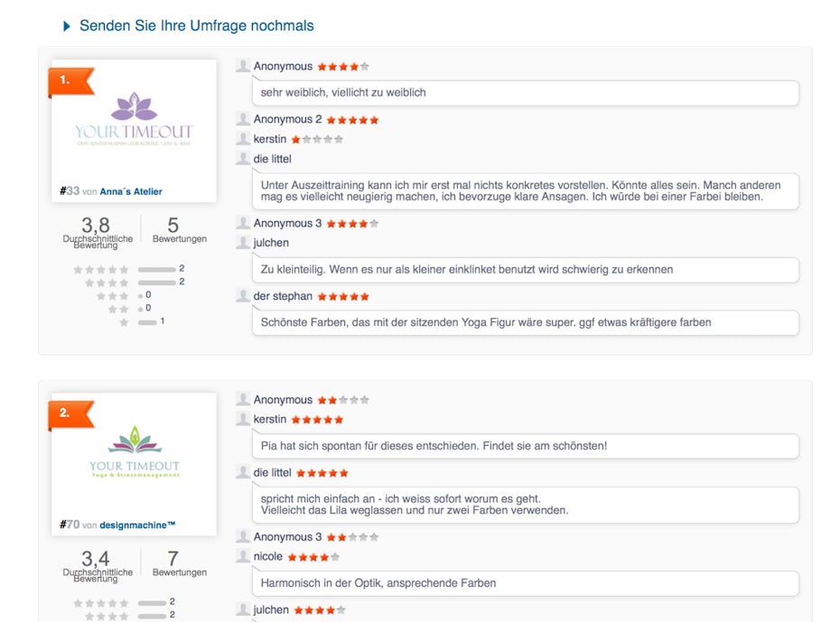840x622 pixels.
Task: Click the orange rank 1 ribbon badge
Action: click(x=71, y=81)
